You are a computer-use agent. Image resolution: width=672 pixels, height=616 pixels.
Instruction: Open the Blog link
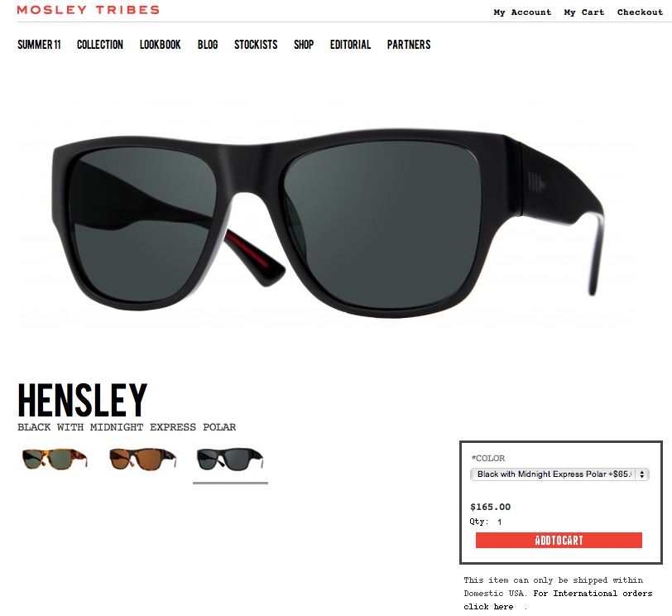point(208,45)
